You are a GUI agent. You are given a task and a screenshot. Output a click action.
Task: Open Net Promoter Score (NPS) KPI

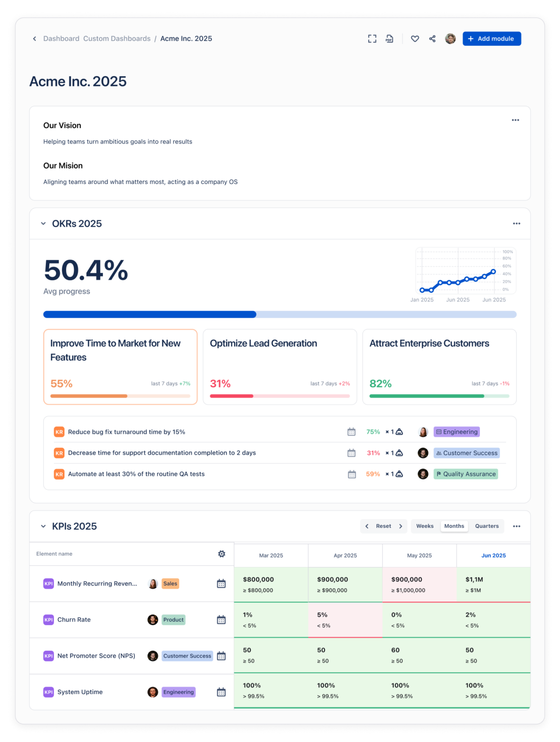(x=96, y=656)
